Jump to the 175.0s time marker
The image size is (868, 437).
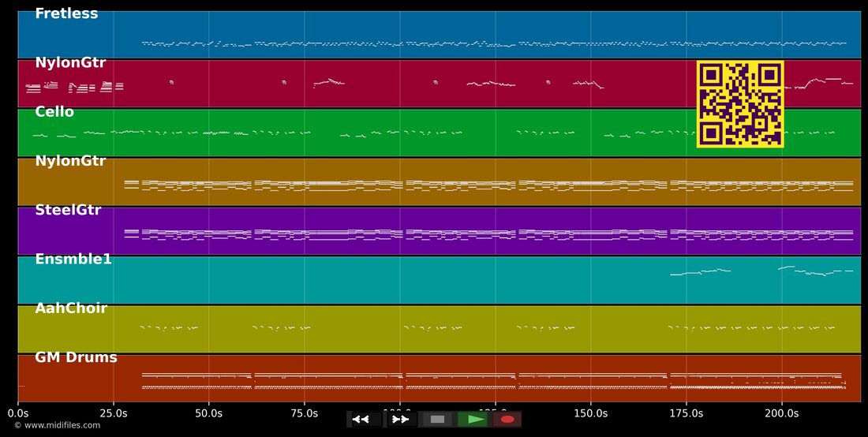(686, 413)
